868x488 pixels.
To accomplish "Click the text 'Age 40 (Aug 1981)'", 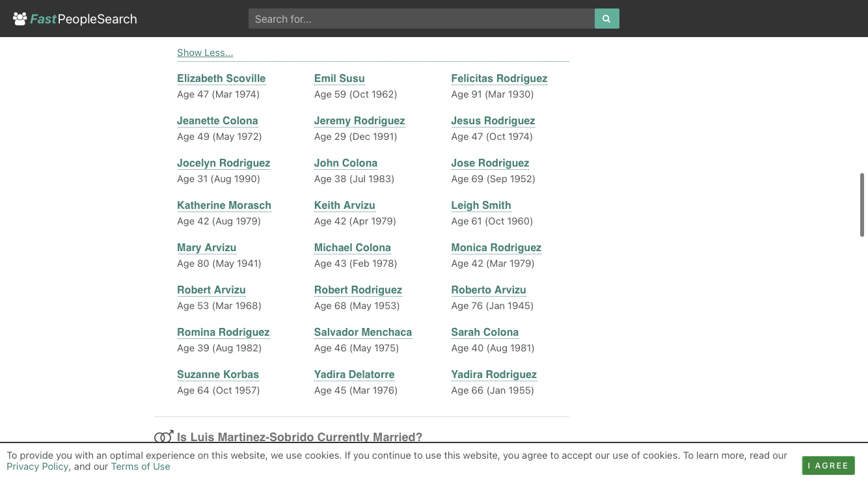I will click(493, 348).
